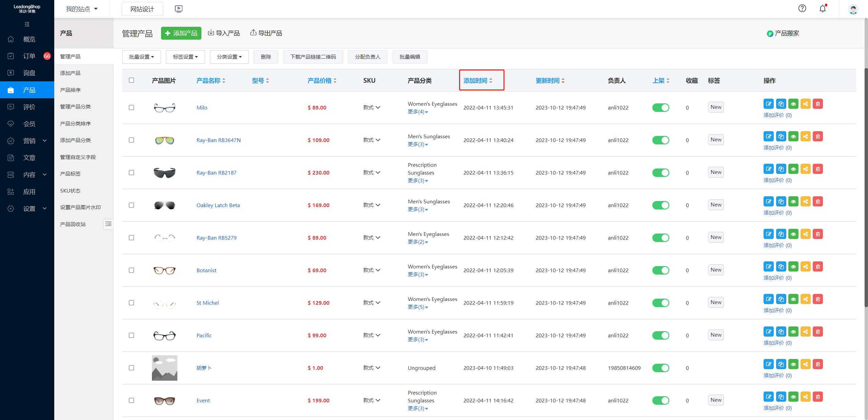Open the Event product name link
This screenshot has height=420, width=868.
(203, 400)
